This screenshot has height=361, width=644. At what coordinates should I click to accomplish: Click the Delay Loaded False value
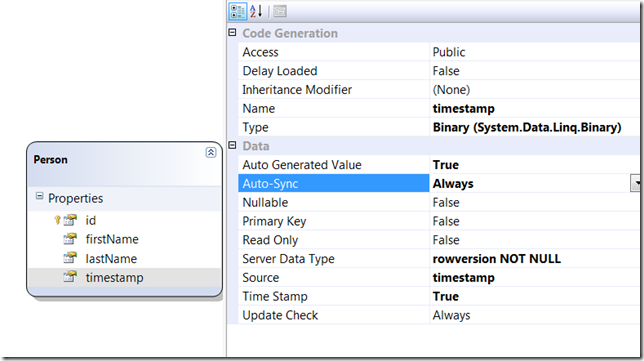coord(446,71)
